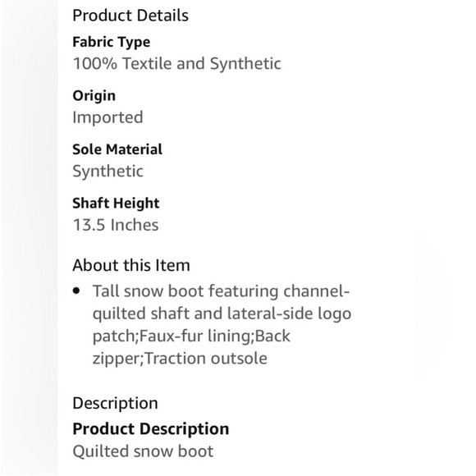Select the Product Description bold label
The image size is (476, 476).
pyautogui.click(x=151, y=429)
